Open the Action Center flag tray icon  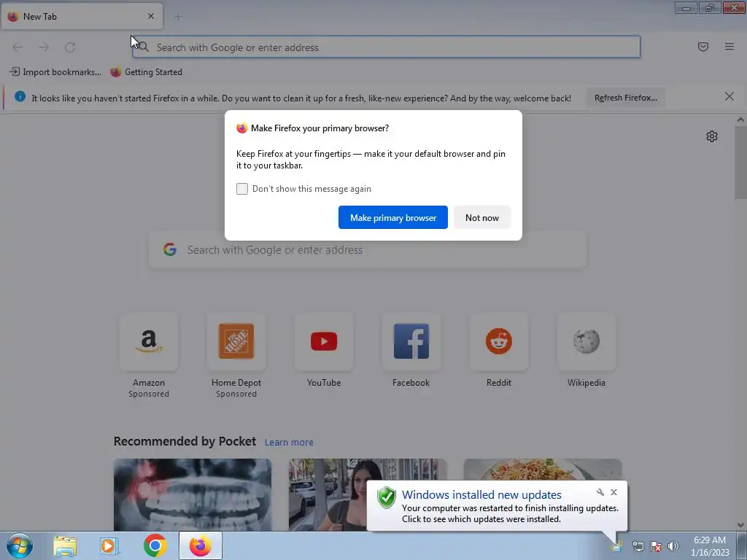point(656,546)
